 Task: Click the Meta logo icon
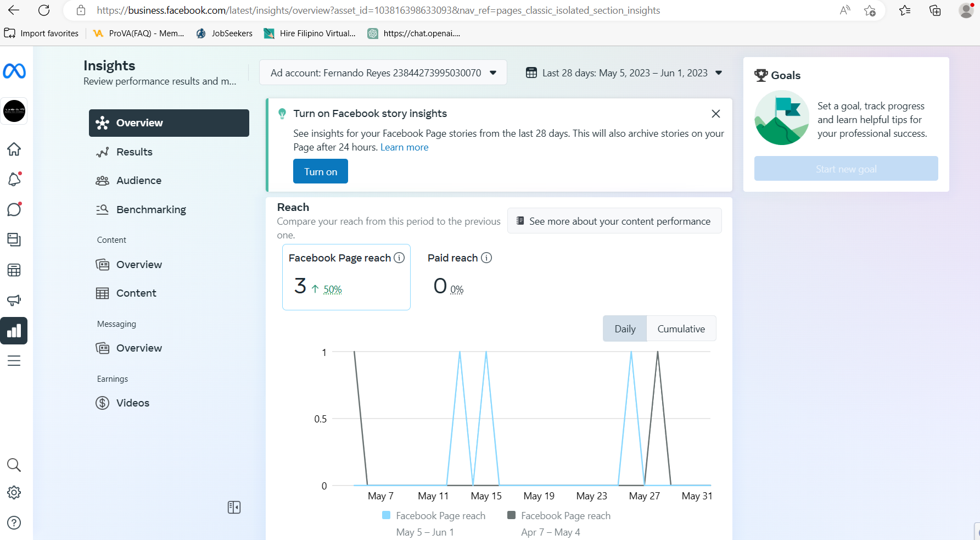[14, 71]
